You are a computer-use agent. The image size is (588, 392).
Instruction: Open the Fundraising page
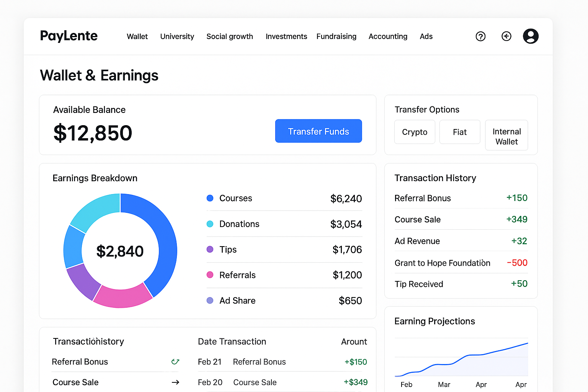click(336, 36)
